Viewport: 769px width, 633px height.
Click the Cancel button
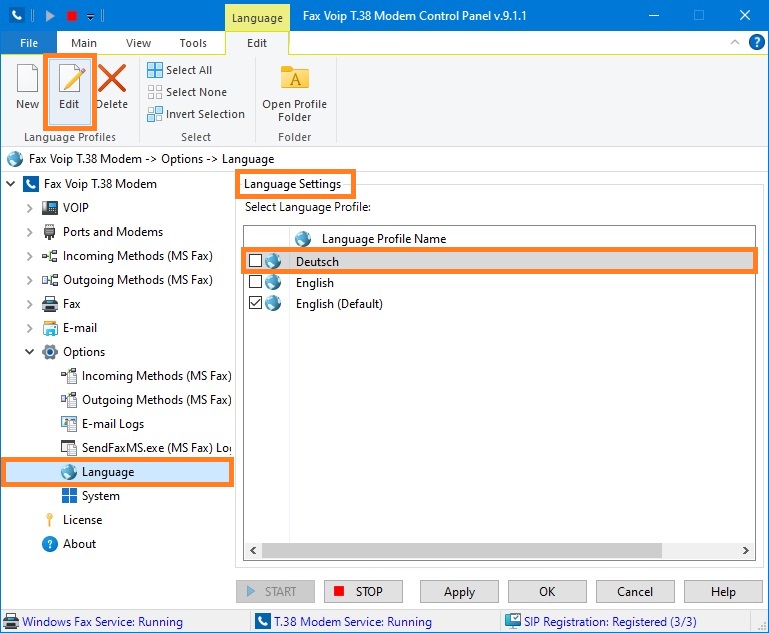(635, 592)
